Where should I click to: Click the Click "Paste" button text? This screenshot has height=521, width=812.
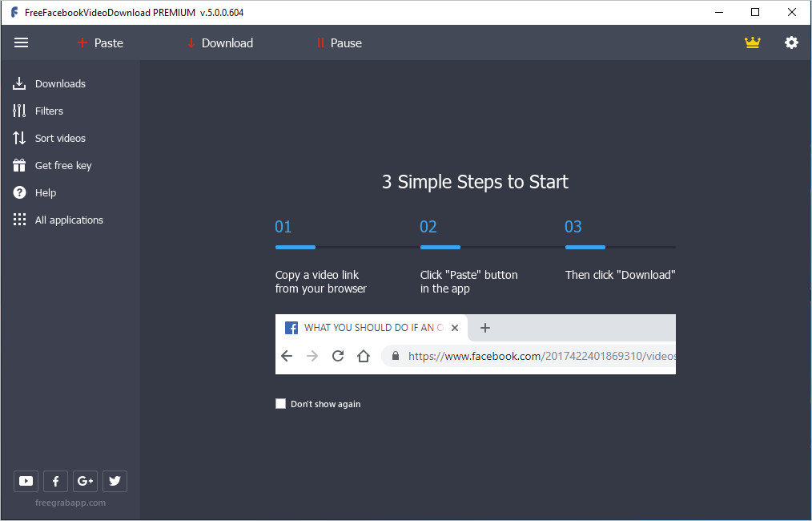click(x=468, y=281)
